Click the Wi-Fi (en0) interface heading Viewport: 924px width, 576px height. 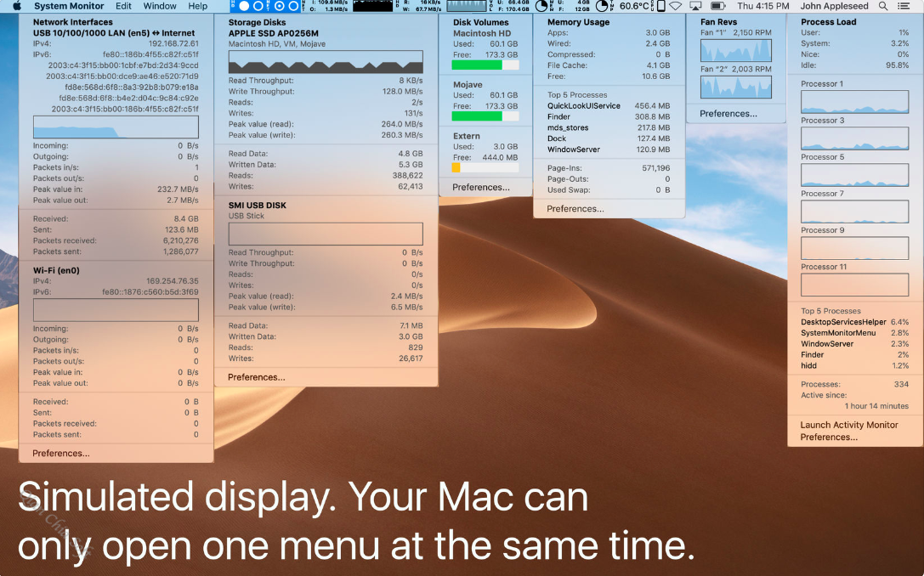click(56, 270)
